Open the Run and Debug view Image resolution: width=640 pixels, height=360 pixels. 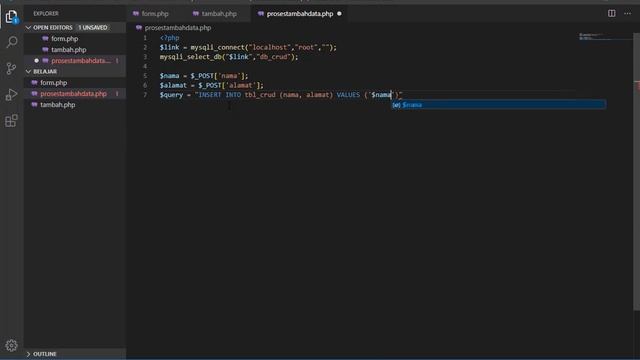(11, 94)
